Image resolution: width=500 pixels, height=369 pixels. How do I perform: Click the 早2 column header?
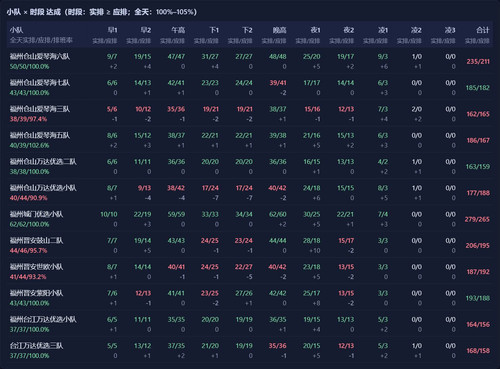click(146, 30)
